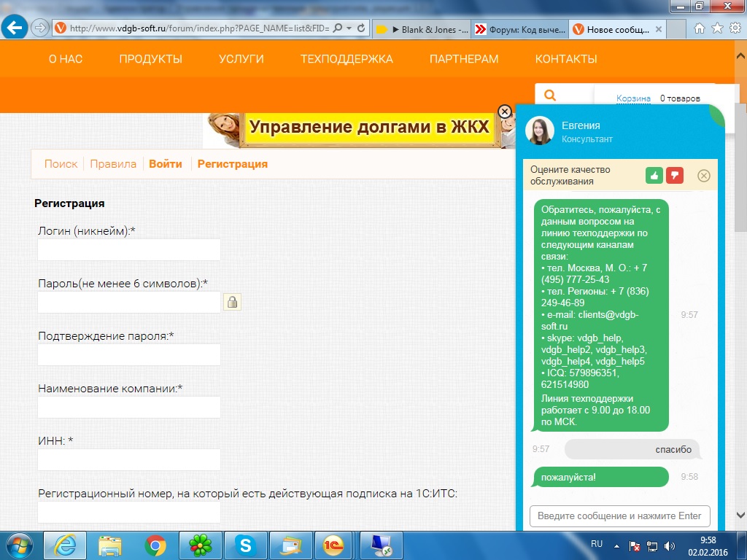Refresh the page using the reload icon
Image resolution: width=747 pixels, height=560 pixels.
point(361,28)
